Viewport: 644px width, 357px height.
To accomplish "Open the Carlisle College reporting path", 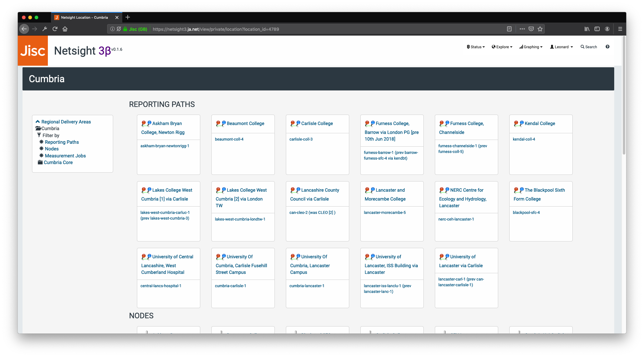I will tap(317, 123).
